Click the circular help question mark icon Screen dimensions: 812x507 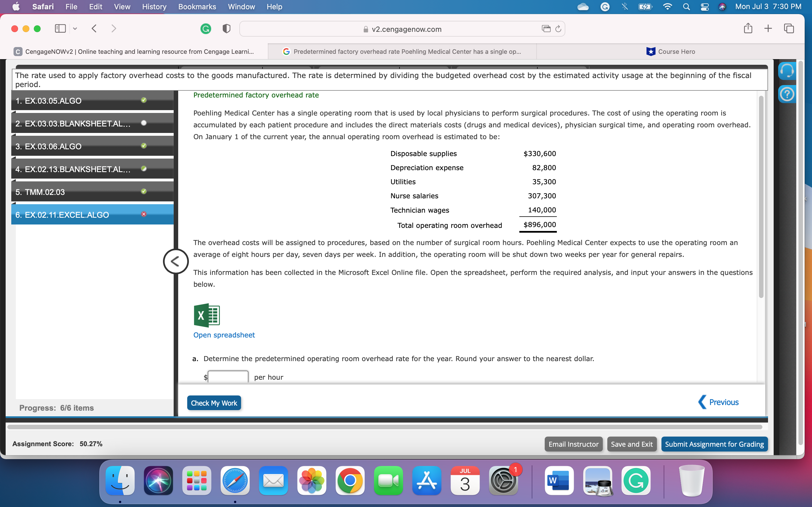click(x=787, y=94)
